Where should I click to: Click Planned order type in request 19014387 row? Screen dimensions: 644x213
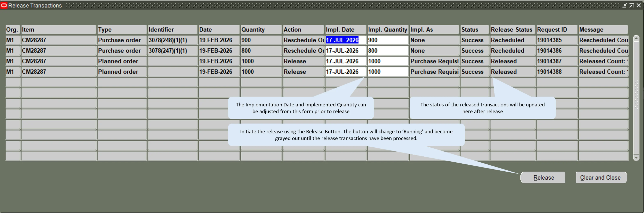[x=122, y=61]
